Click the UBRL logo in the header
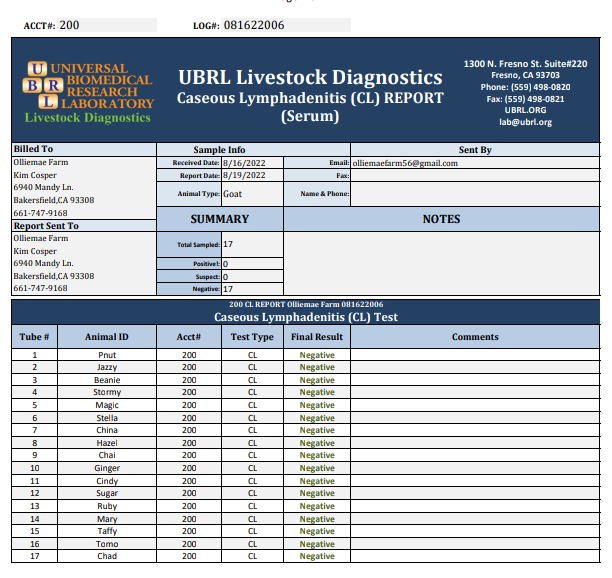This screenshot has width=612, height=578. [x=88, y=92]
